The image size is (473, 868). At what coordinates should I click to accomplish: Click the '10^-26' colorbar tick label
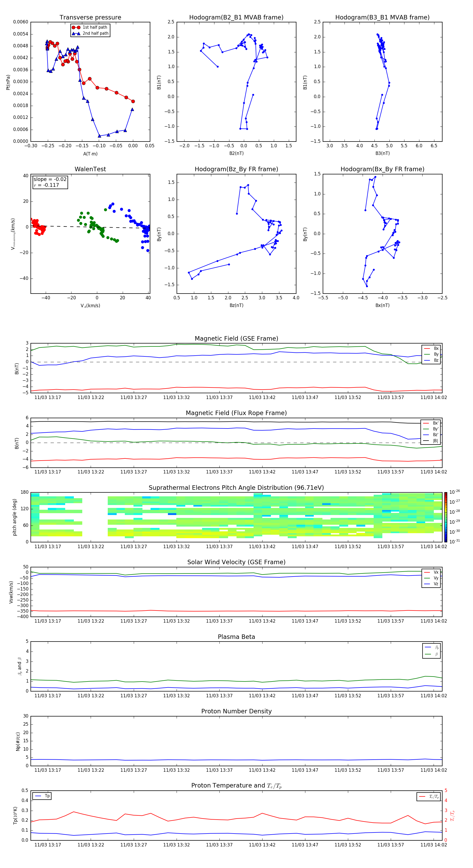point(455,492)
